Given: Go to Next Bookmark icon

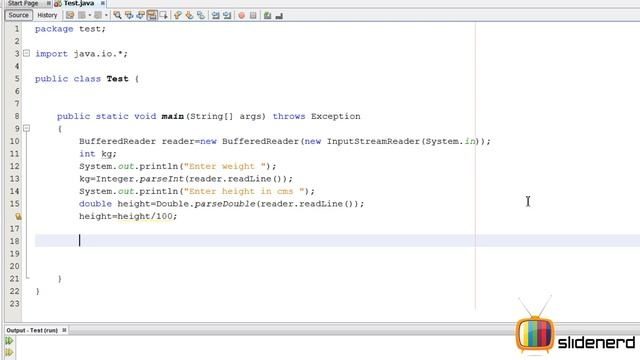Looking at the screenshot, I should [189, 16].
